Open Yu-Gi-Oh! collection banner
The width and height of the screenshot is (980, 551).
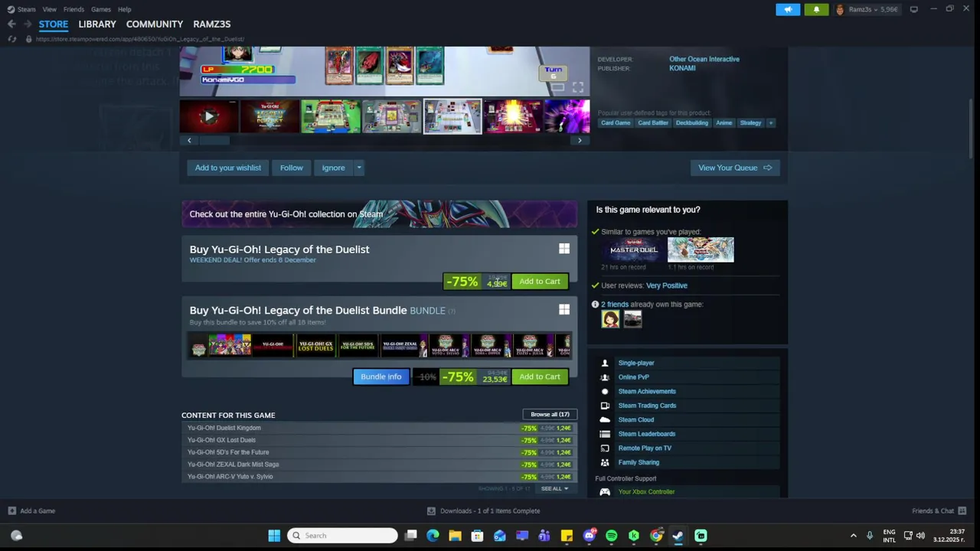point(380,214)
